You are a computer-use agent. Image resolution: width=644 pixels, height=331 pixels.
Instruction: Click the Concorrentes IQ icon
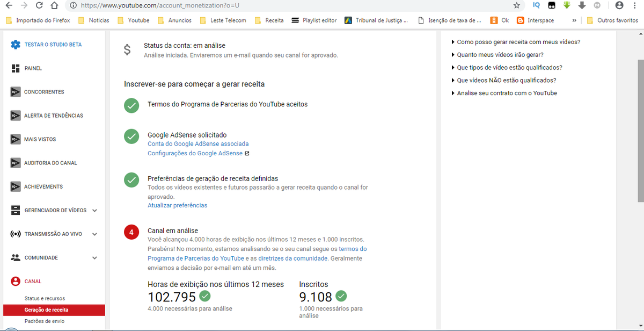[16, 92]
